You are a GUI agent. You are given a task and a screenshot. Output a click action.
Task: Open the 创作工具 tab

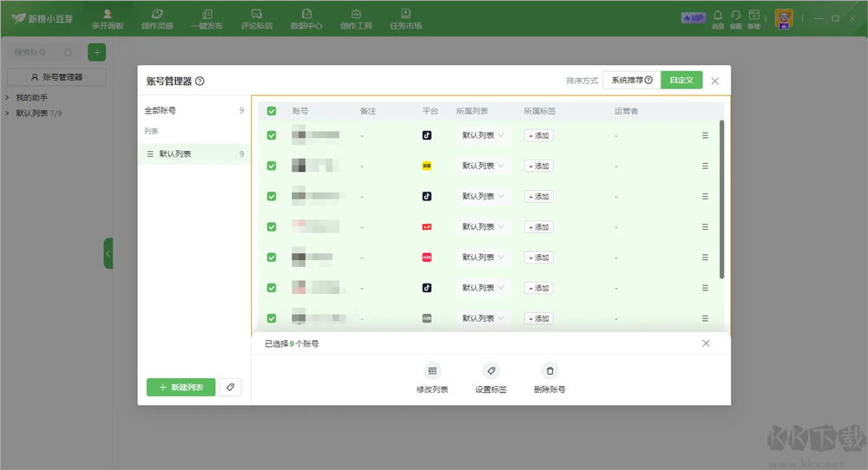356,19
